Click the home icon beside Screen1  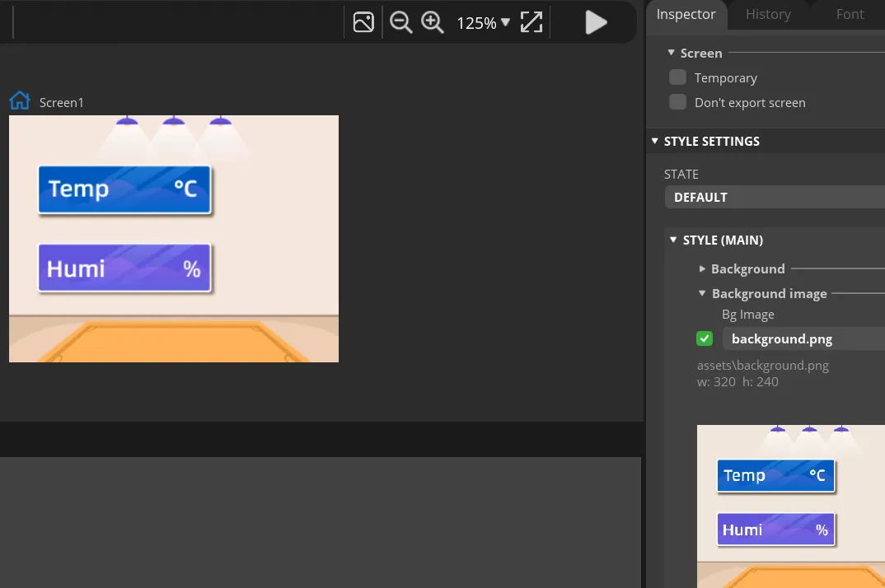[20, 101]
